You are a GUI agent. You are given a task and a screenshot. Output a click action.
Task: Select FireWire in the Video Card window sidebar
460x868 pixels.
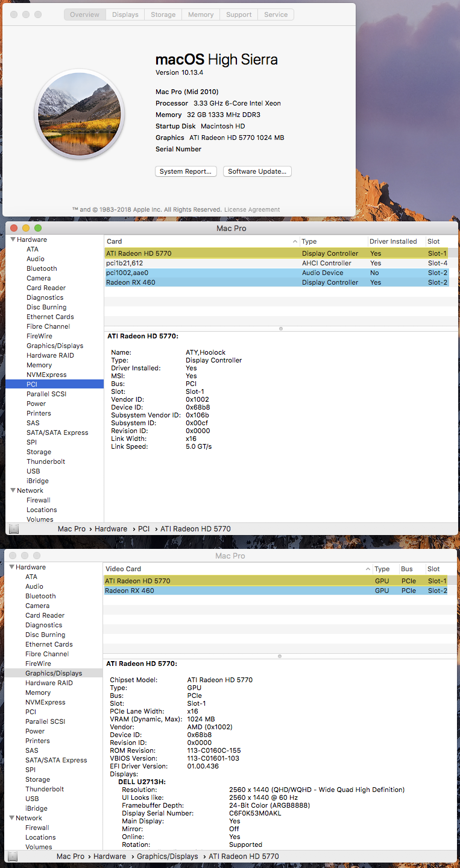click(x=38, y=664)
